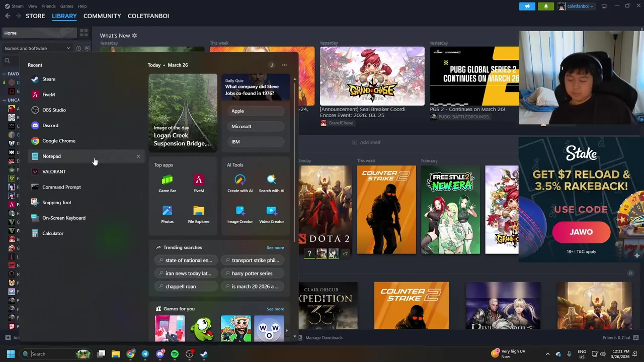Search trending 'transport strike phil...'
644x362 pixels.
coord(252,260)
